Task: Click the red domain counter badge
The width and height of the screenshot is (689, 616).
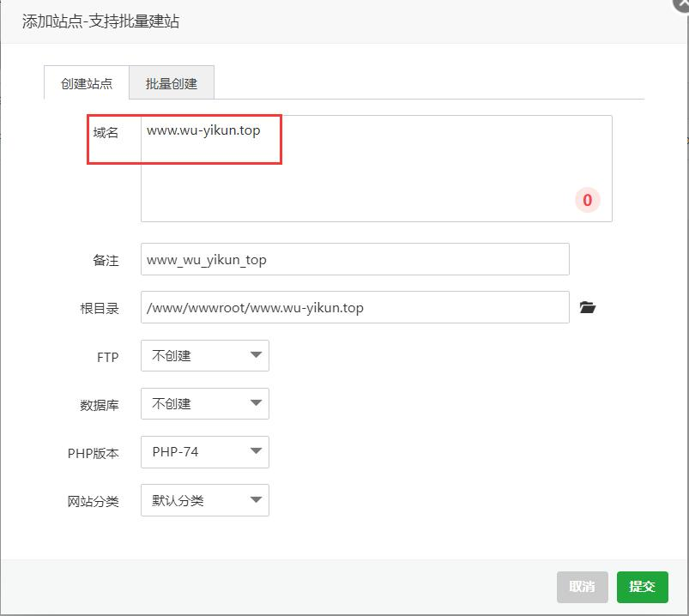Action: point(588,200)
